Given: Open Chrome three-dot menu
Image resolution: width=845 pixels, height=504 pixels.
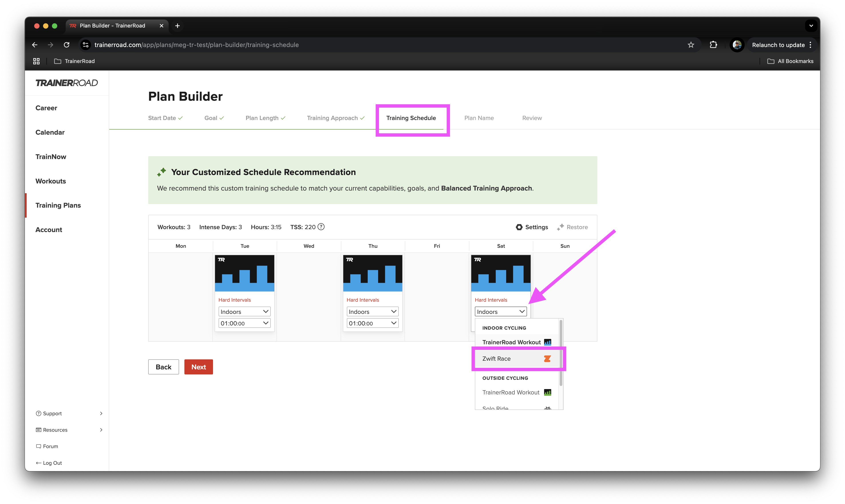Looking at the screenshot, I should tap(810, 45).
